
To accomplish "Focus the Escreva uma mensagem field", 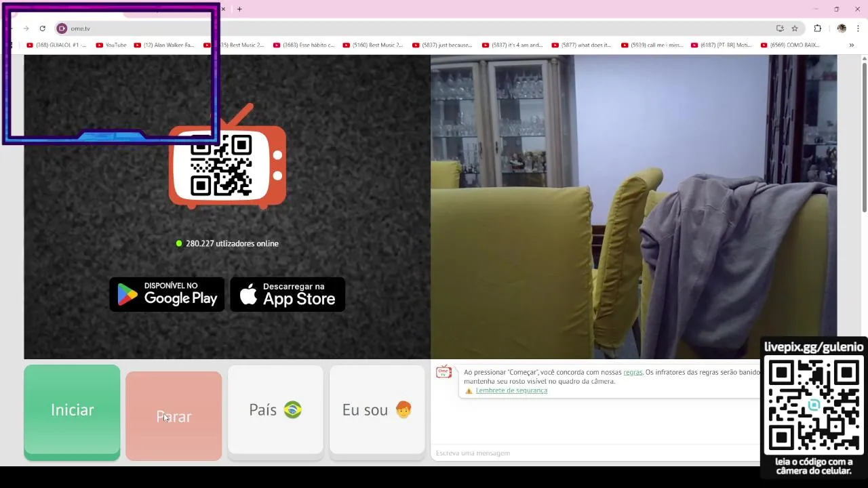I will [x=595, y=453].
